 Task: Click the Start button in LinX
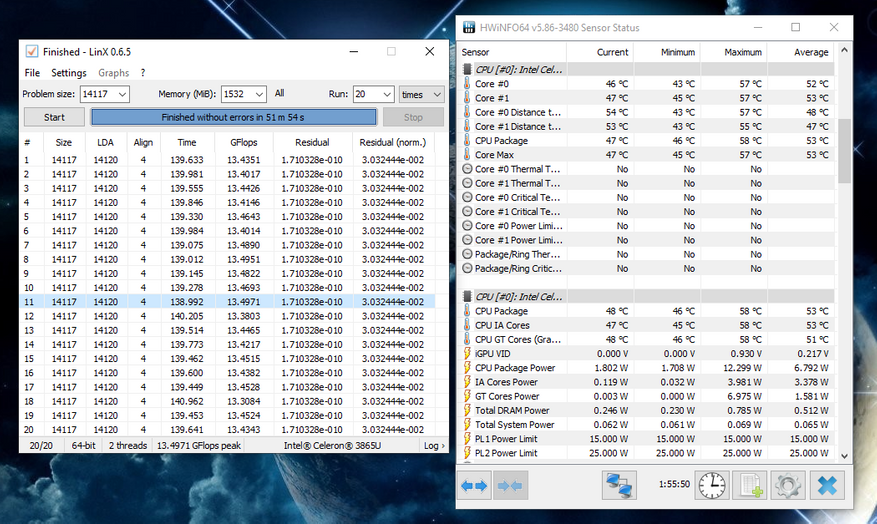[x=54, y=117]
